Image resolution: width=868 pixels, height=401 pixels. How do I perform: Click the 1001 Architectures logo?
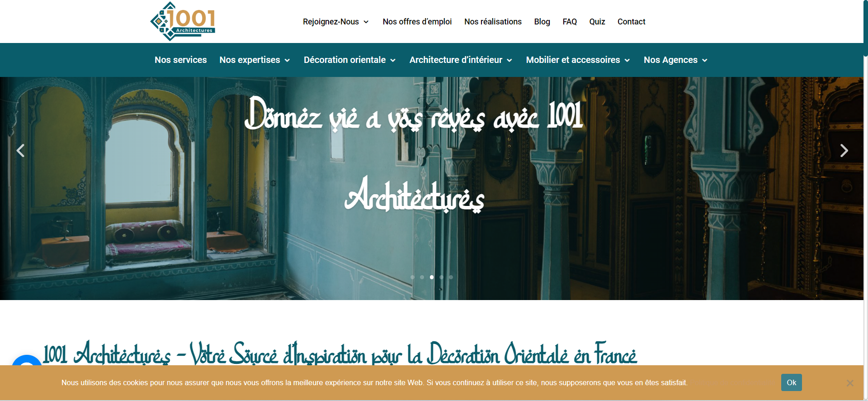pos(183,21)
